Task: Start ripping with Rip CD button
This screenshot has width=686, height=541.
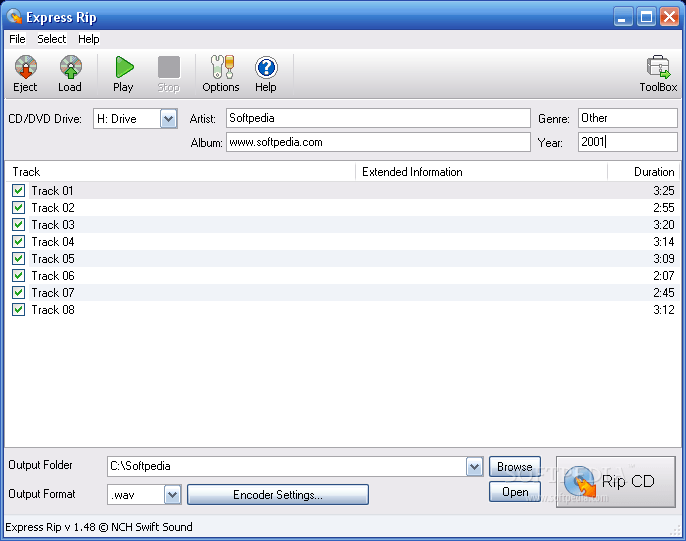Action: tap(616, 482)
